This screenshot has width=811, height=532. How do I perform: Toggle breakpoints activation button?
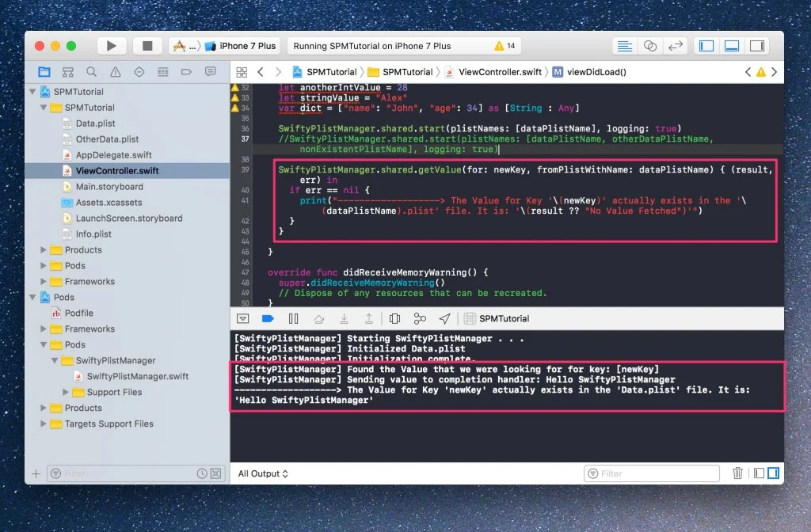click(268, 318)
